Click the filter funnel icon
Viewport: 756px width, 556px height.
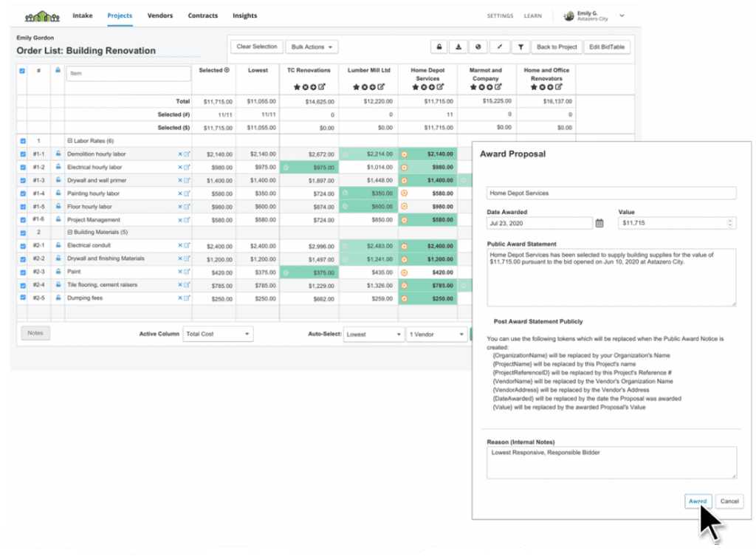520,47
